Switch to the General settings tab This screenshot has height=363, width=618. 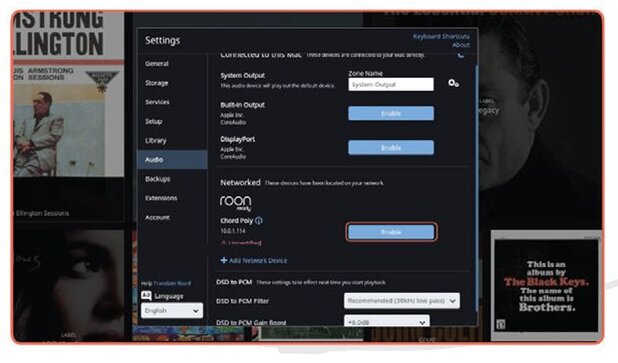[157, 63]
